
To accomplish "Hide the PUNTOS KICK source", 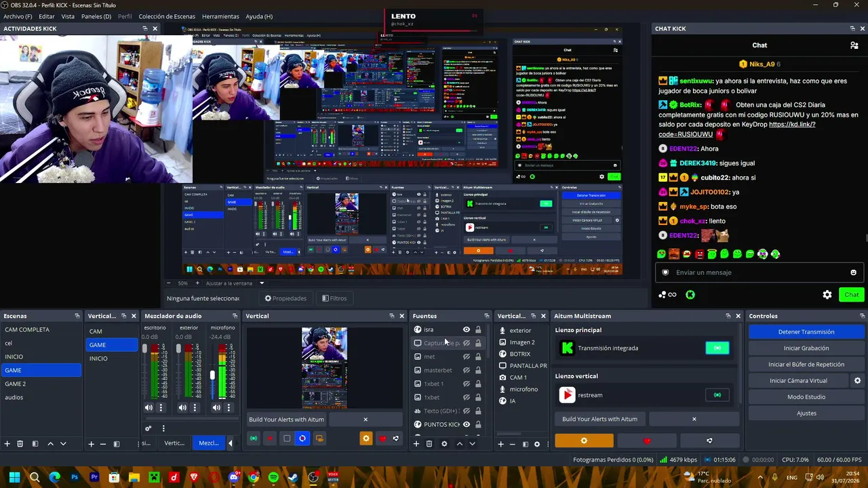I will [x=467, y=424].
